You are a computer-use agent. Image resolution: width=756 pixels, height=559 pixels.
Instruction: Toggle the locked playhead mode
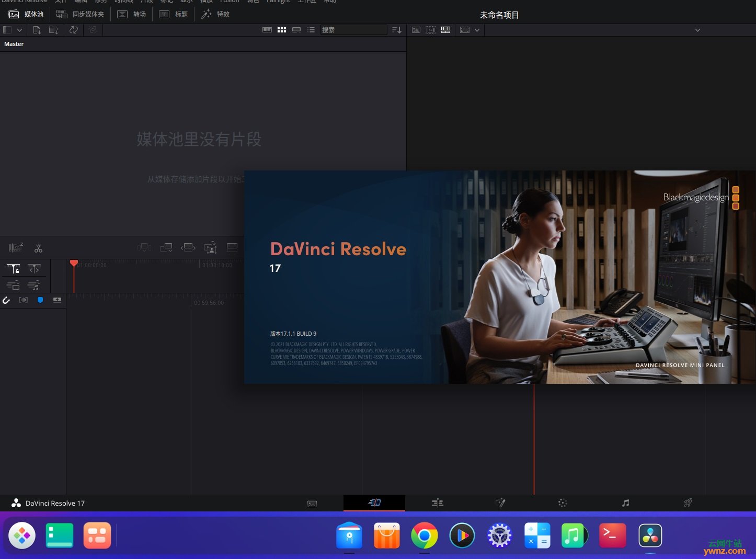coord(14,269)
